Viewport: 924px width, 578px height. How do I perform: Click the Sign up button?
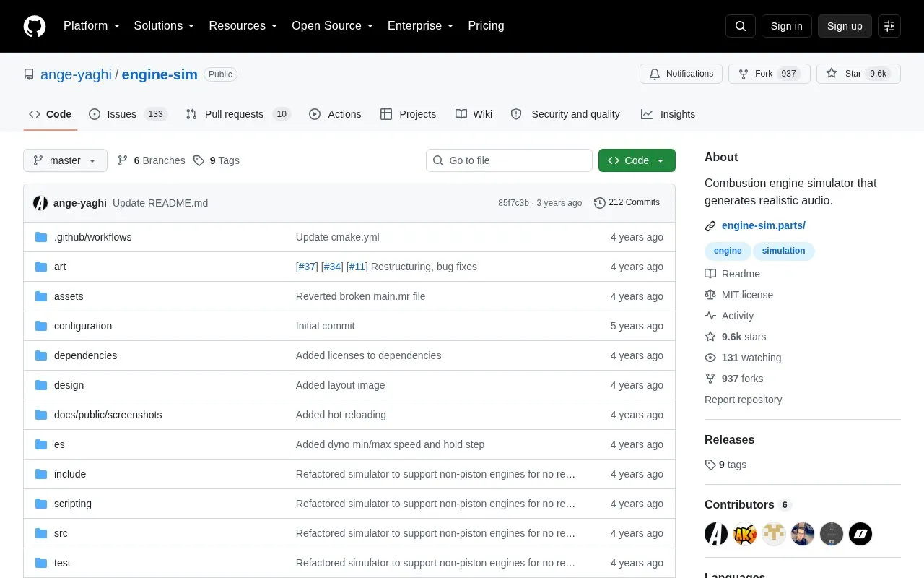click(x=845, y=26)
